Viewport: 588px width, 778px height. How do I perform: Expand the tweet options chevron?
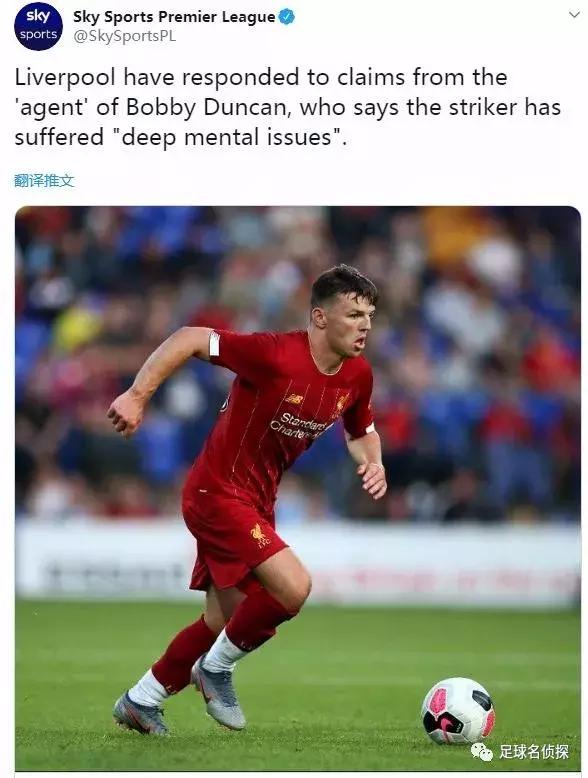[574, 14]
